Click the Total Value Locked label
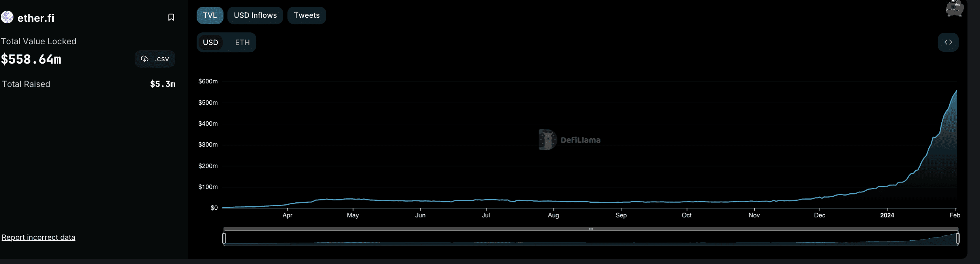The image size is (980, 264). click(x=39, y=41)
